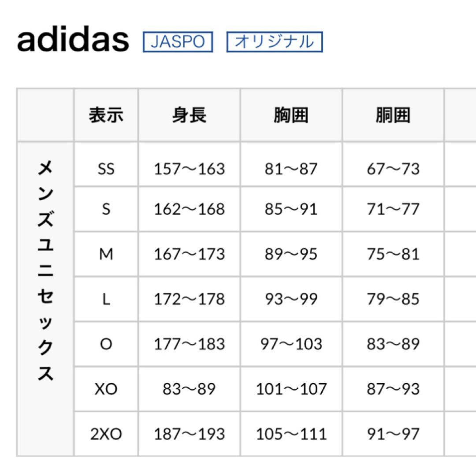
Task: Click the JASPO tag button
Action: [x=178, y=41]
